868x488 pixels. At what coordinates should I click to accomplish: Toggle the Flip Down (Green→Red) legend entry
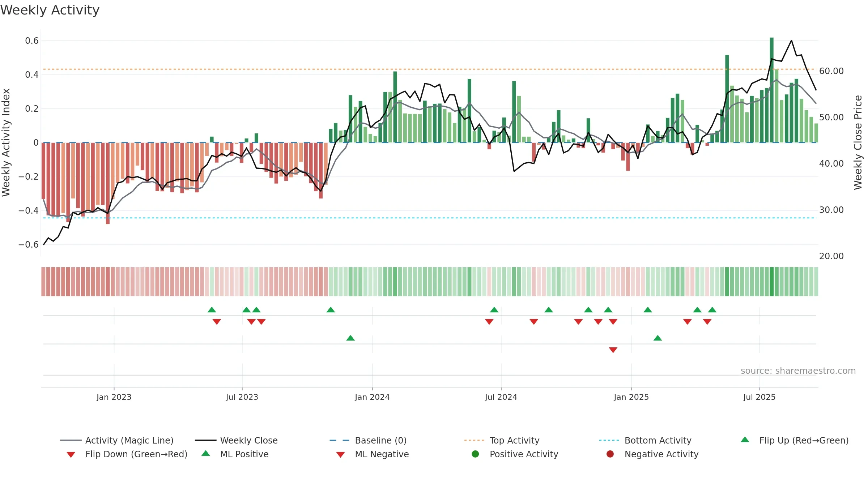point(127,454)
